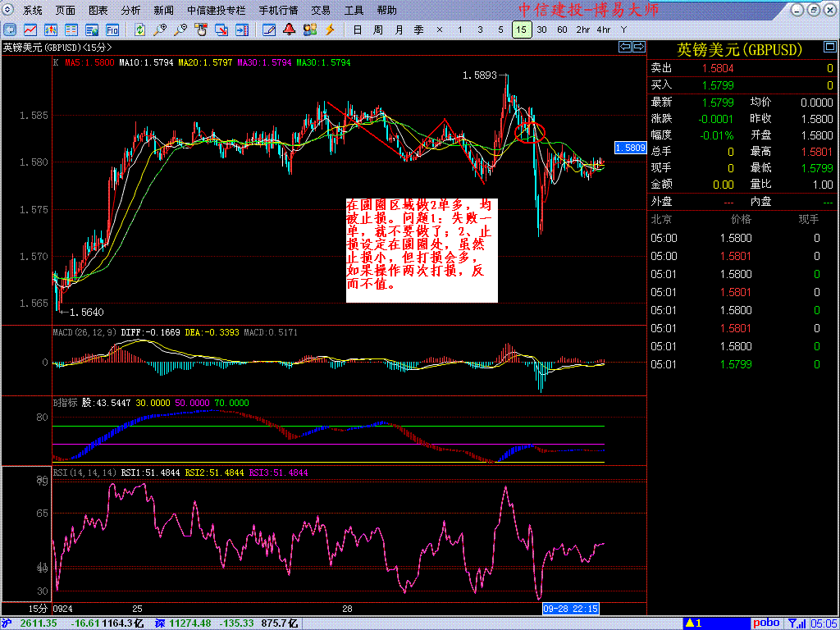Toggle the side info panel icon
The height and width of the screenshot is (630, 840).
point(242,30)
